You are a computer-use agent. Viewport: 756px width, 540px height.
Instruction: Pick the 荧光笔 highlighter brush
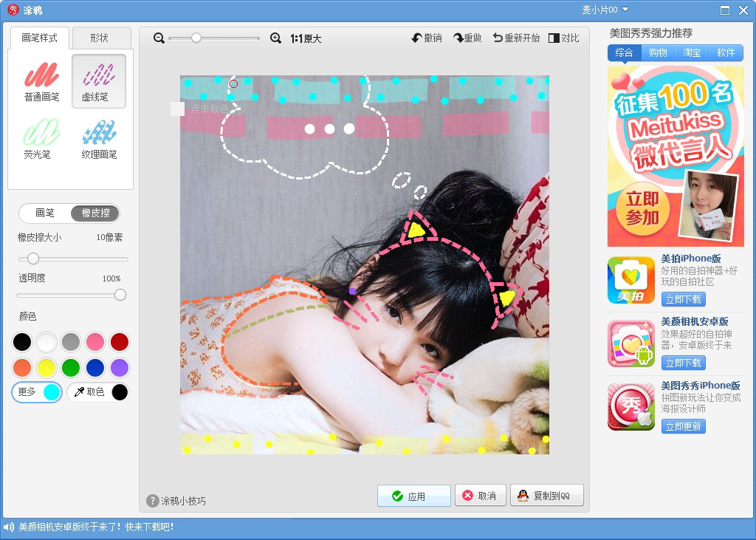point(42,139)
